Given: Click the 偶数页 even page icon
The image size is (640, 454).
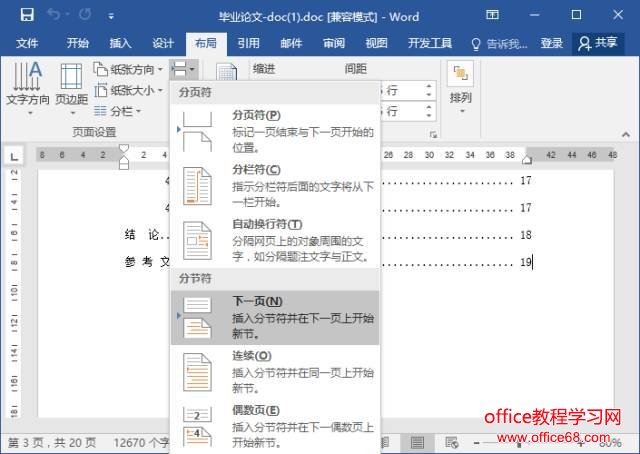Looking at the screenshot, I should tap(197, 427).
